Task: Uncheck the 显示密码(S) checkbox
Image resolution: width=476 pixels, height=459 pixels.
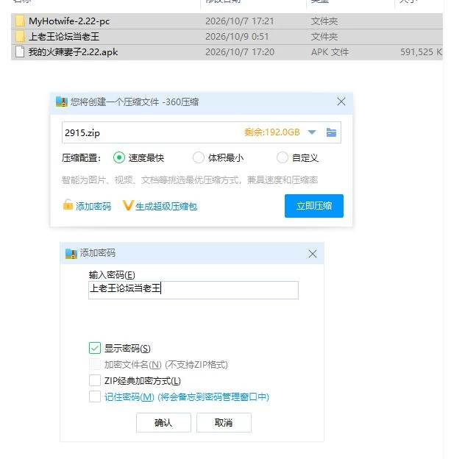Action: click(x=95, y=348)
